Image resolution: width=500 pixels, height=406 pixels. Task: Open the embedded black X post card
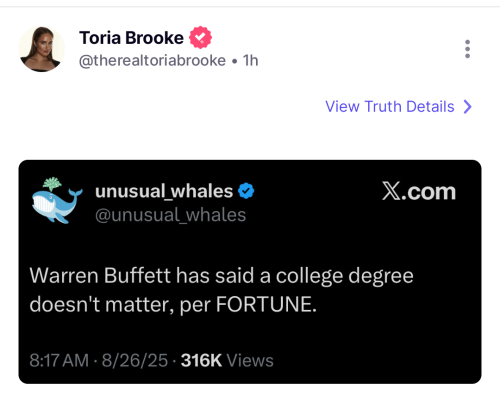pos(250,272)
